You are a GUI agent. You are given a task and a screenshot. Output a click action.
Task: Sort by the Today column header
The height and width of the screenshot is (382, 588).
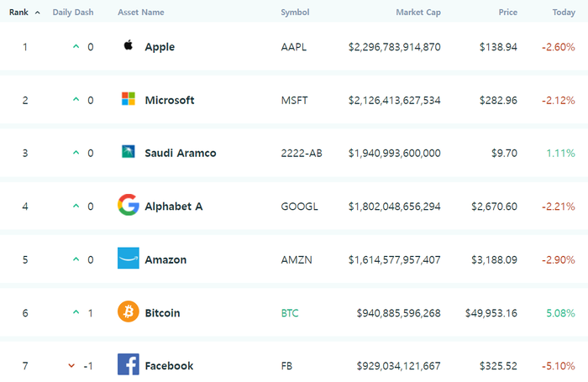564,13
